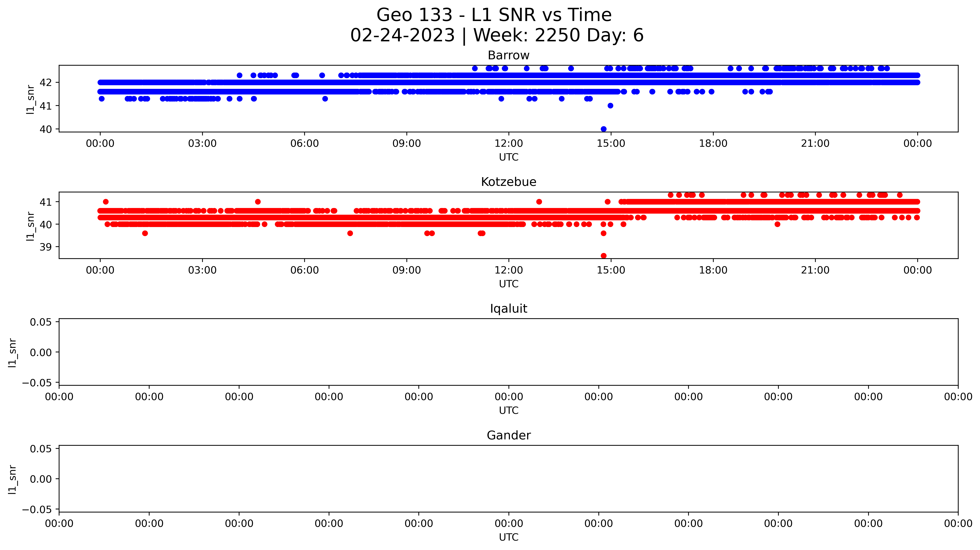Click the "UTC" axis label under Barrow plot
This screenshot has width=980, height=550.
click(x=509, y=157)
